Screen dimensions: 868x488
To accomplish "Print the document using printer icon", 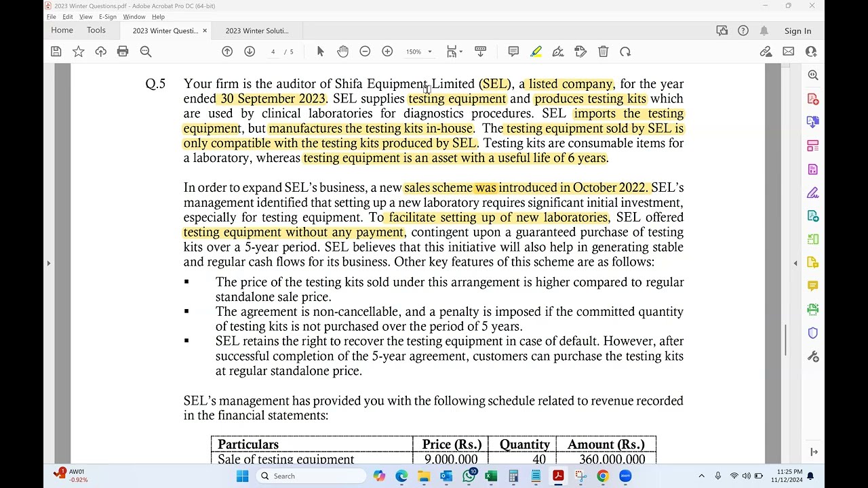I will pyautogui.click(x=123, y=52).
